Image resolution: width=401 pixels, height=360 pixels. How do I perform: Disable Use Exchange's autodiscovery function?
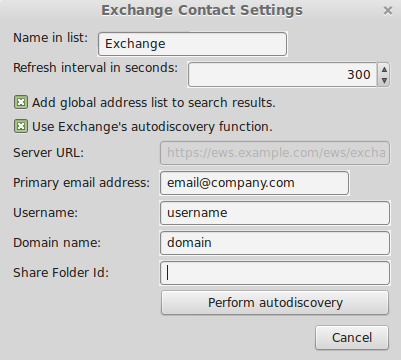click(21, 127)
